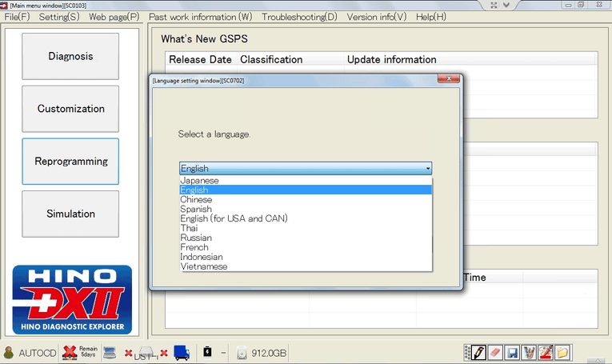Image resolution: width=612 pixels, height=364 pixels.
Task: Open the Setting(S) menu
Action: (x=59, y=17)
